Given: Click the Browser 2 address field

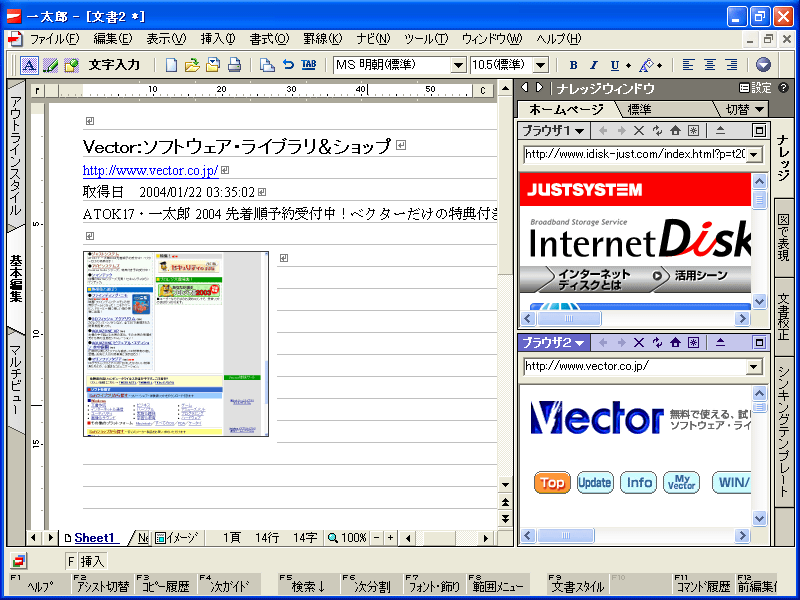Looking at the screenshot, I should [x=635, y=366].
